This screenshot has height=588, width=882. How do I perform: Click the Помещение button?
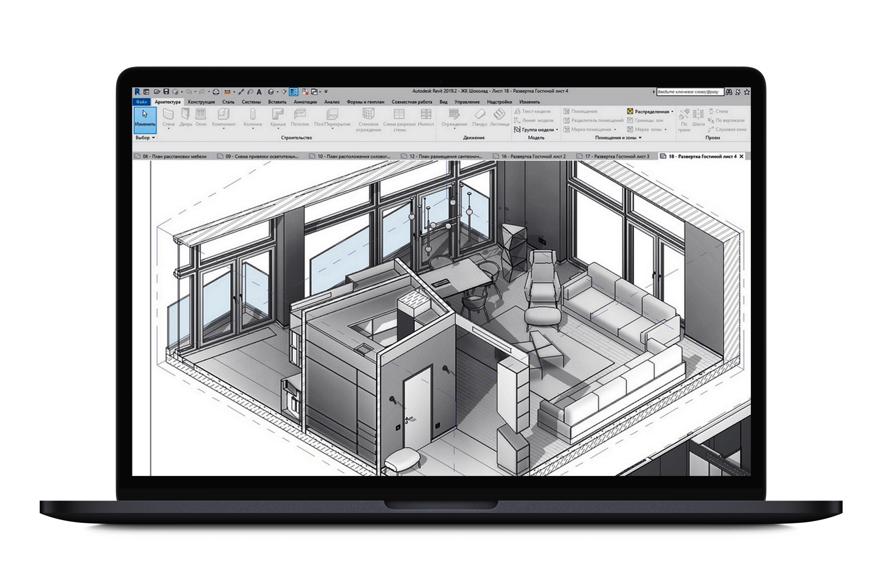[580, 111]
